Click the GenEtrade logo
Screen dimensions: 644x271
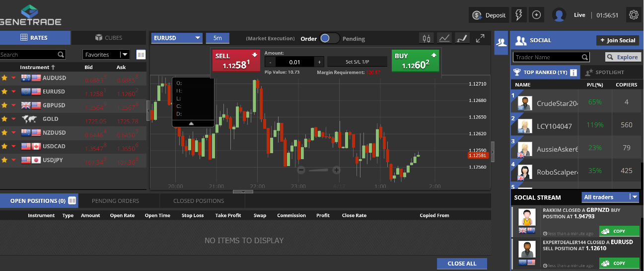click(x=31, y=15)
